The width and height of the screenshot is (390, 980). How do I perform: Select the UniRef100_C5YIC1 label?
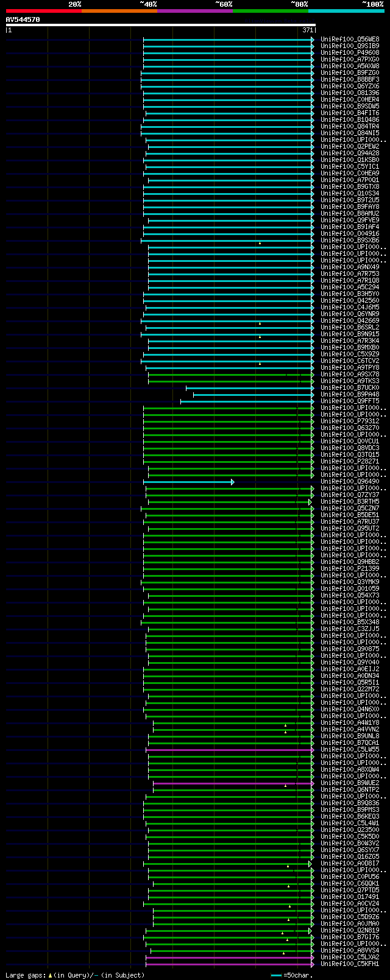350,166
